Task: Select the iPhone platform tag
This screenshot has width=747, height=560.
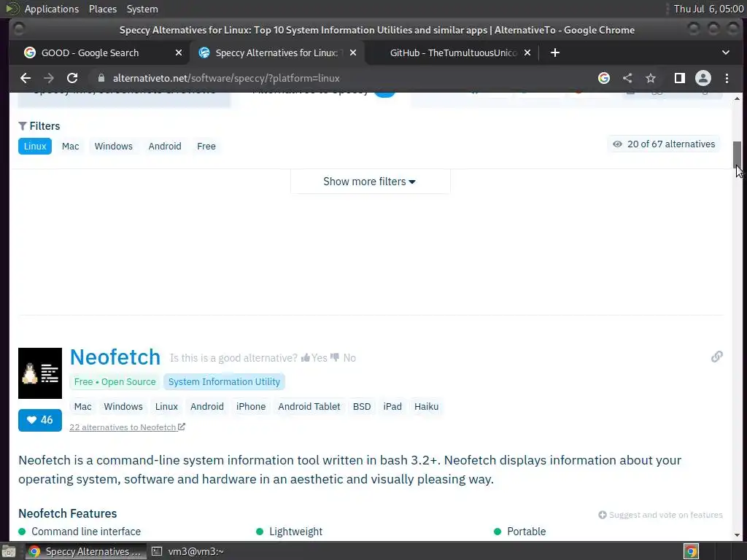Action: pyautogui.click(x=251, y=407)
